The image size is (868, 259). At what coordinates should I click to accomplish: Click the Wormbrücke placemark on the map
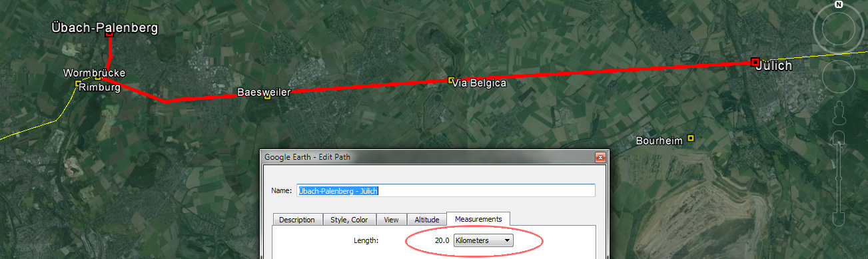coord(98,79)
